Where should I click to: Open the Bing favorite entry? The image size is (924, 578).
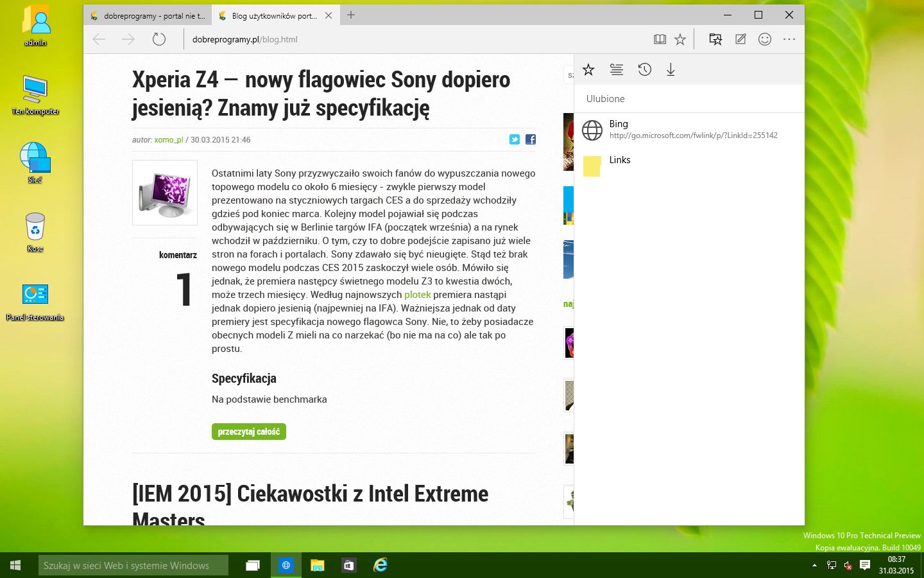coord(689,129)
